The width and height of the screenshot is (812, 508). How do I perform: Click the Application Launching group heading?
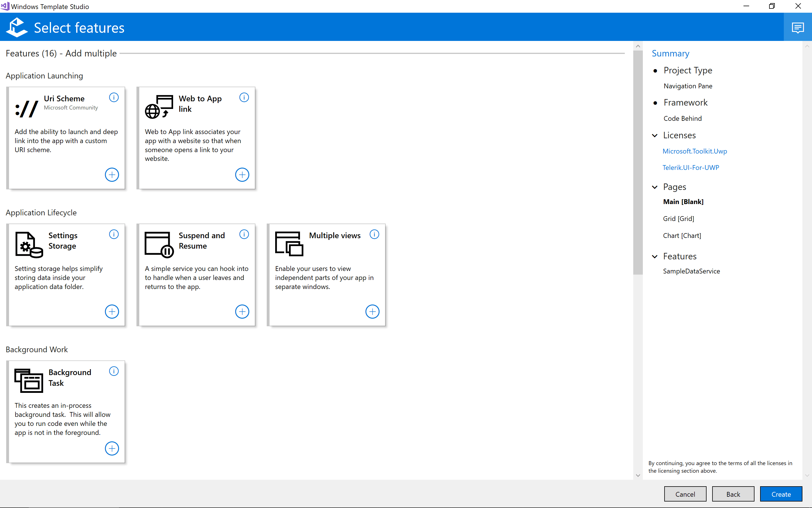(44, 76)
